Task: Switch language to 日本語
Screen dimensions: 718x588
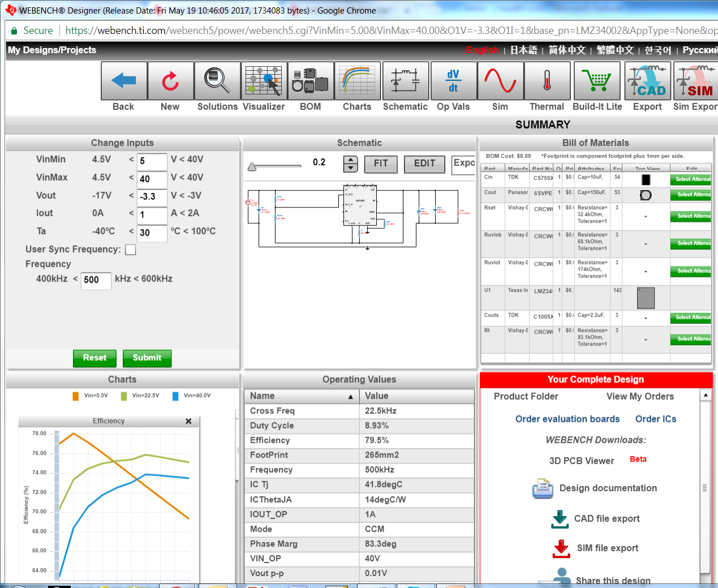Action: pos(524,50)
